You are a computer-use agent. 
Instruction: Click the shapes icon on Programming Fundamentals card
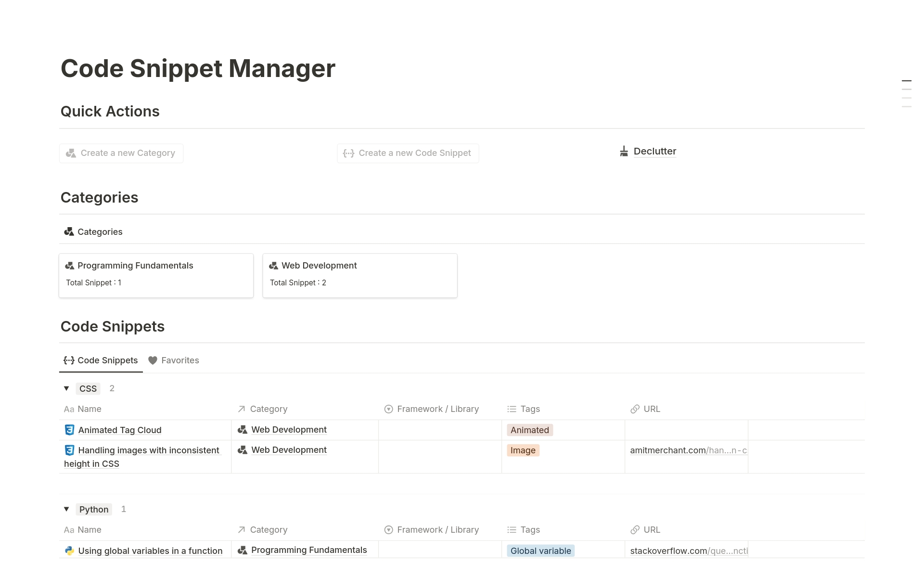[x=69, y=266]
